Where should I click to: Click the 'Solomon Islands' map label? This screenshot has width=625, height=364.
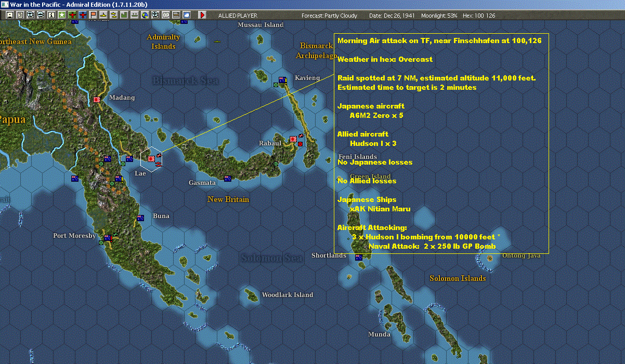(458, 278)
